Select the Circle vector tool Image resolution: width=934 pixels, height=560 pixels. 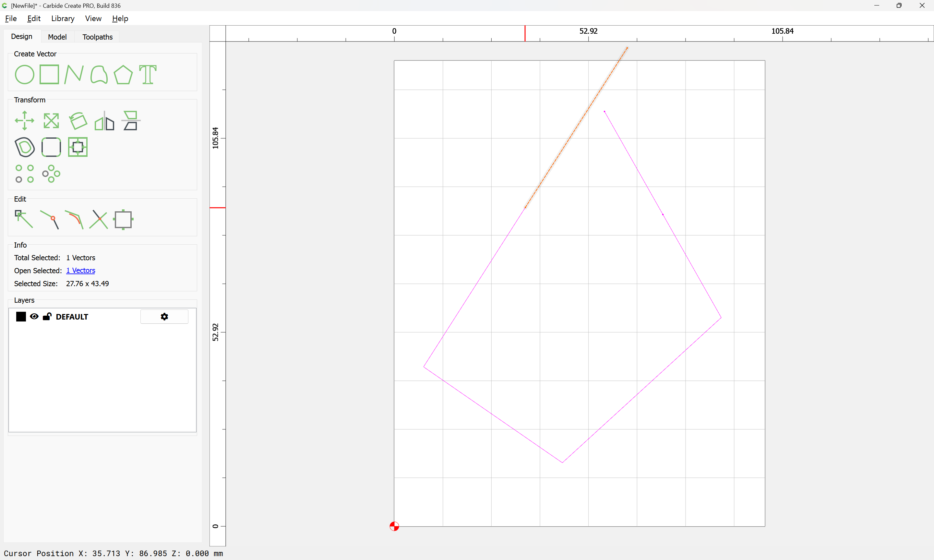click(24, 74)
